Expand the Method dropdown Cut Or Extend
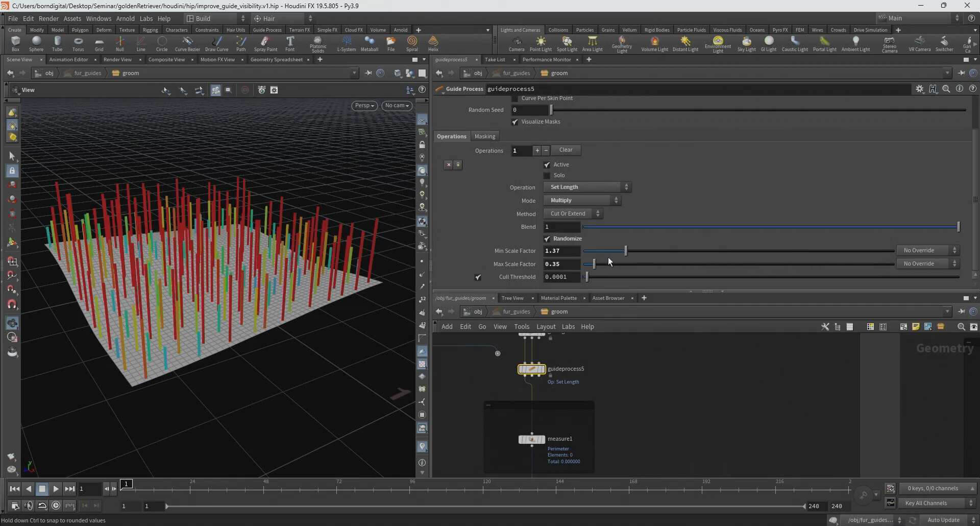The image size is (980, 526). pyautogui.click(x=573, y=214)
